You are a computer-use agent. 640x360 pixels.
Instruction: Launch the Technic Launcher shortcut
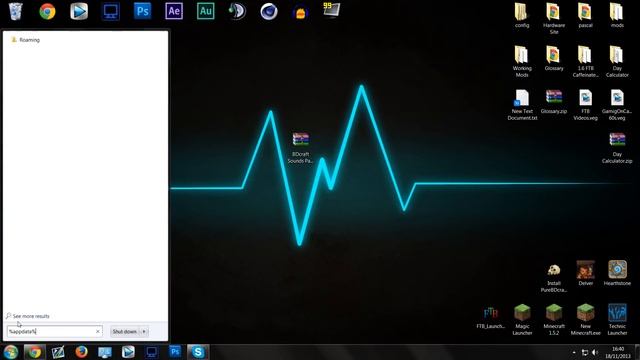(617, 320)
